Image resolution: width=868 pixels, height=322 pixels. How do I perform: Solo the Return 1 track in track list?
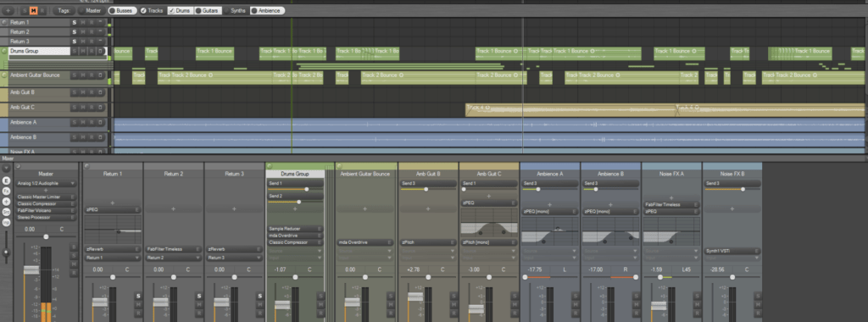pyautogui.click(x=74, y=23)
